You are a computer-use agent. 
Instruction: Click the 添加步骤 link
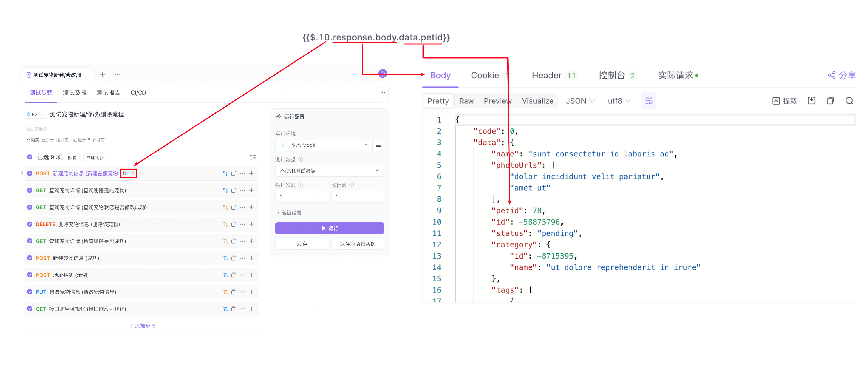142,326
